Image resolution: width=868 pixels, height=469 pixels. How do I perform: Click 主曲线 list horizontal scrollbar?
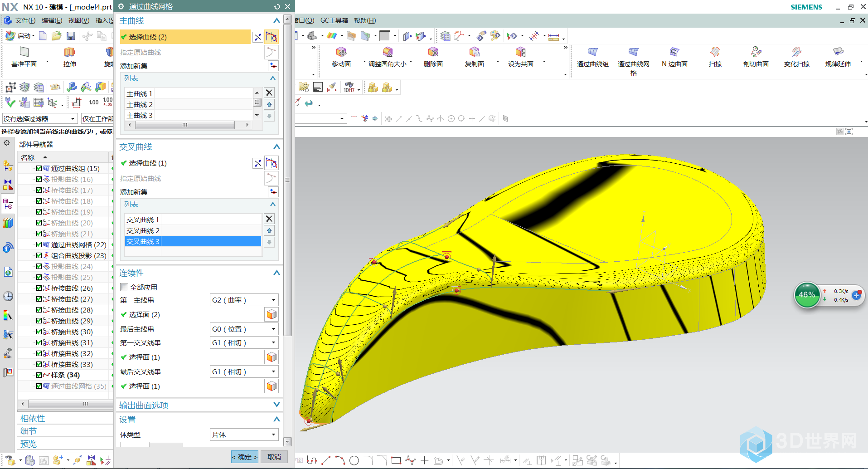pyautogui.click(x=185, y=125)
